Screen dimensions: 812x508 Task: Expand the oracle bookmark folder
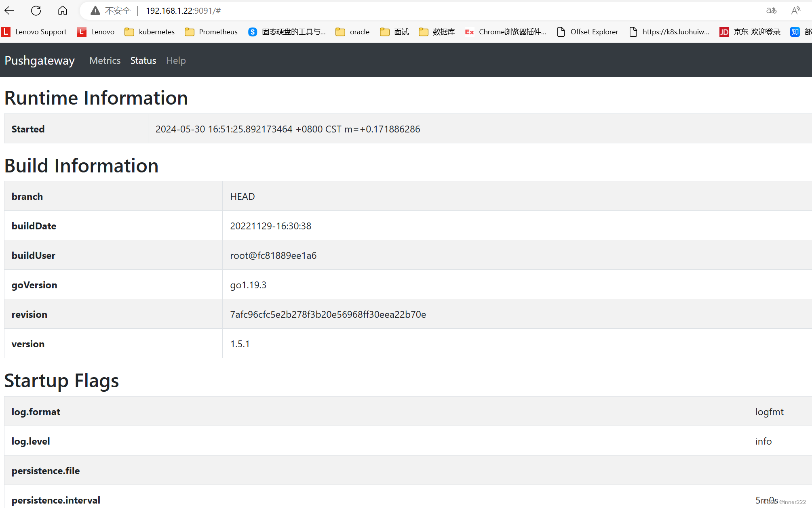[x=352, y=32]
